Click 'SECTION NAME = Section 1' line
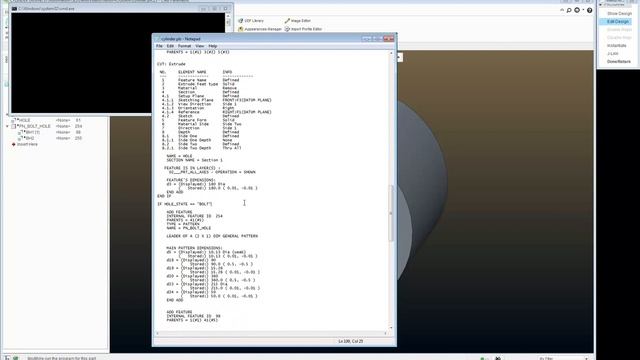Viewport: 640px width, 360px height. [x=194, y=160]
